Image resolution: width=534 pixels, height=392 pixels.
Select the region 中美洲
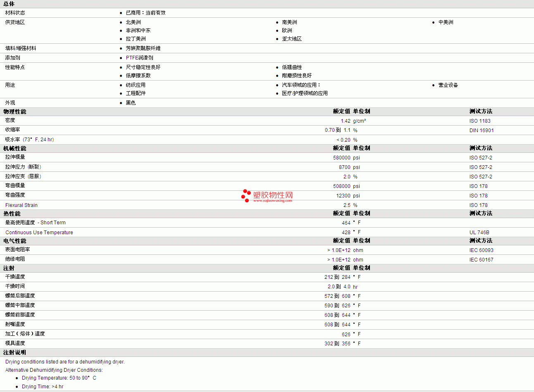(446, 22)
